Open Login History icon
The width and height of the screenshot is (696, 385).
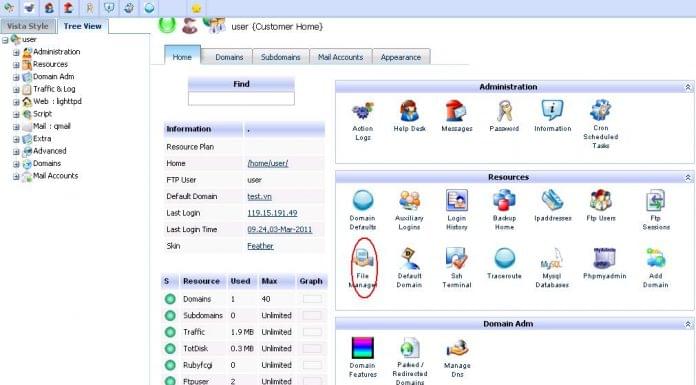[x=457, y=201]
